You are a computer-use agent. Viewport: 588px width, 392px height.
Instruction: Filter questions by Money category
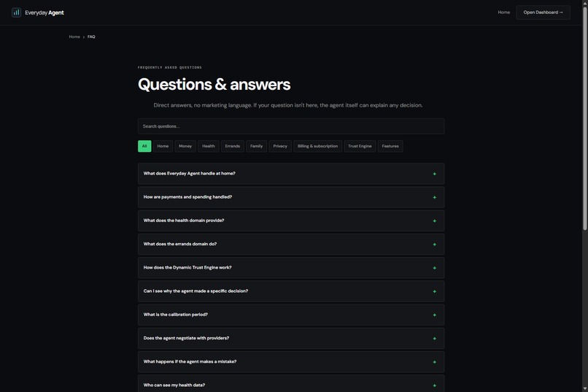click(185, 146)
